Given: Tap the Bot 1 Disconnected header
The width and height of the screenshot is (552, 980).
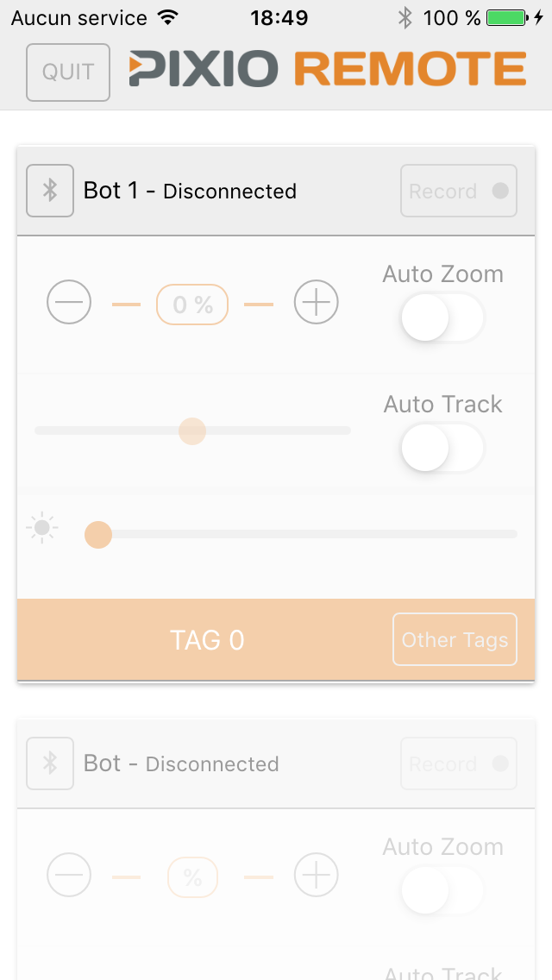Looking at the screenshot, I should 191,191.
